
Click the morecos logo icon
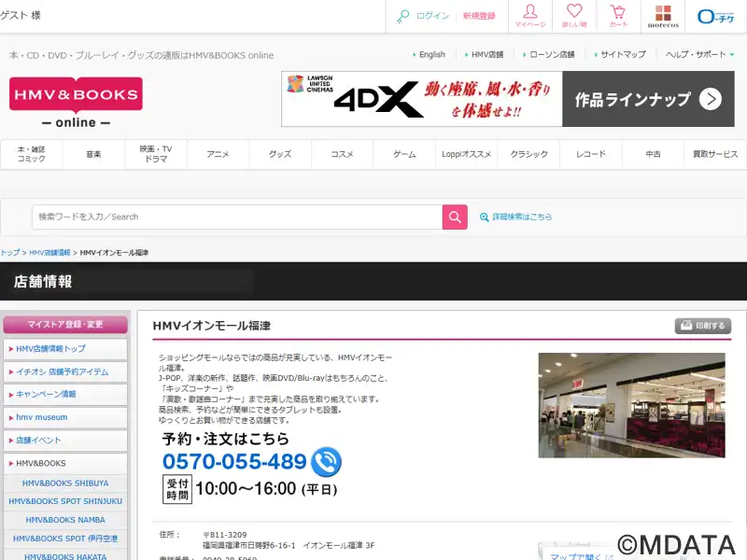tap(663, 16)
